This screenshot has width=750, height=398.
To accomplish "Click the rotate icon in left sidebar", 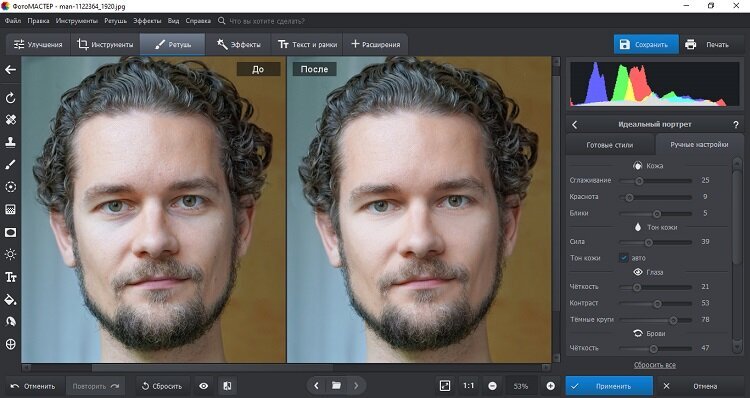I will point(11,98).
